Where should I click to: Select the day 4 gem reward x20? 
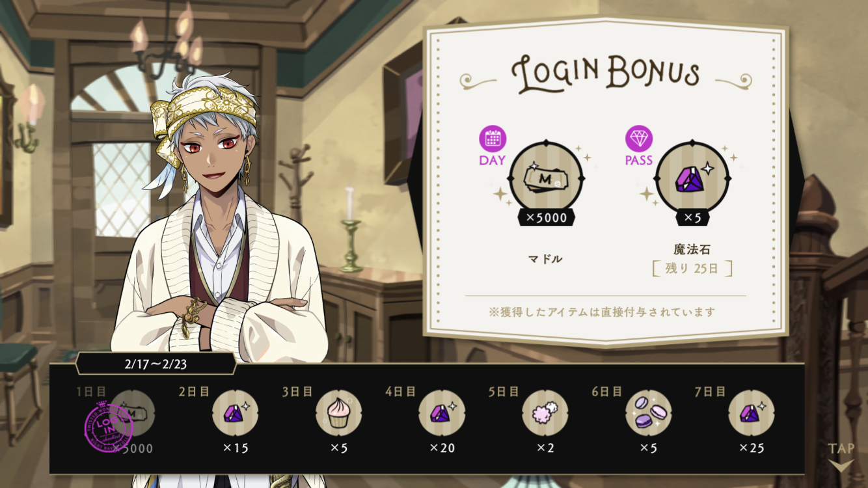click(441, 413)
